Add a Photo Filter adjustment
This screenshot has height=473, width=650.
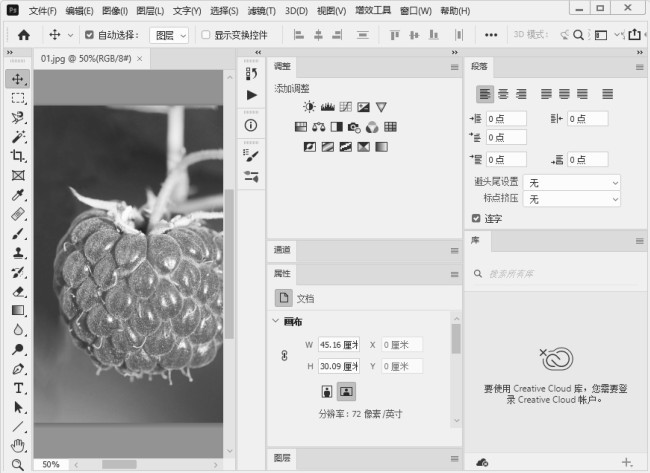[354, 127]
